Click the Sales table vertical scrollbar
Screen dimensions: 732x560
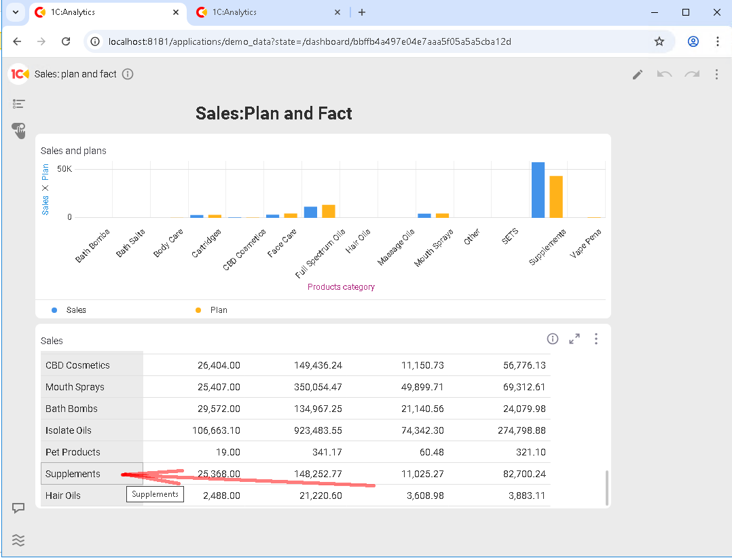click(x=606, y=488)
